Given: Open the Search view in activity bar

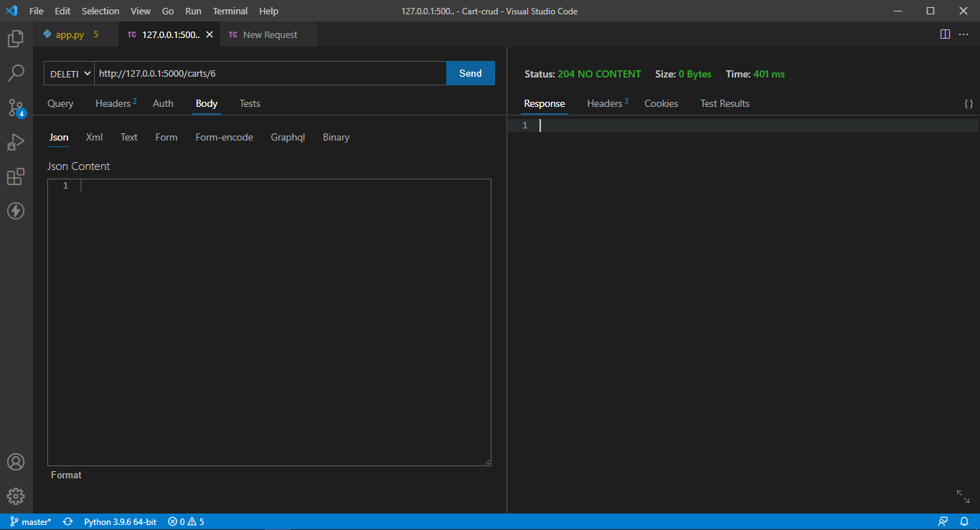Looking at the screenshot, I should 16,73.
